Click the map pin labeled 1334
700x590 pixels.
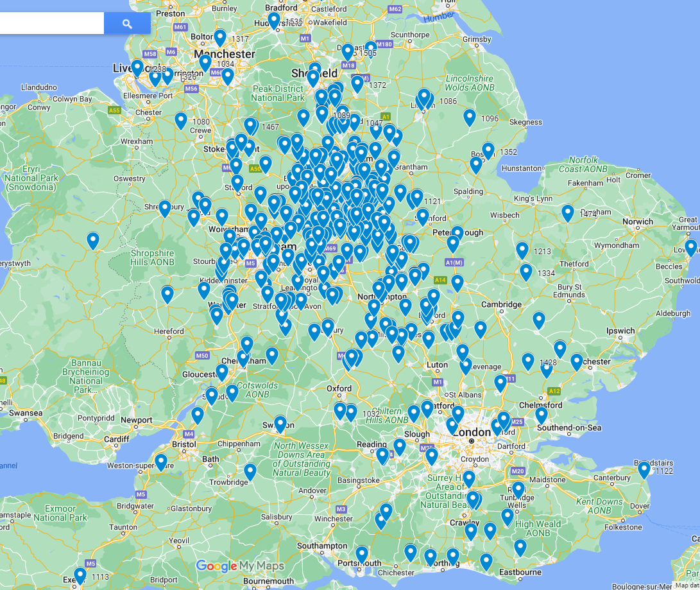(526, 272)
